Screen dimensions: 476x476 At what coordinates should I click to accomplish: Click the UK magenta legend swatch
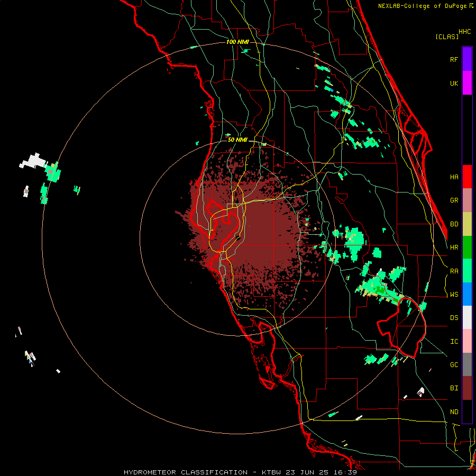pos(467,83)
